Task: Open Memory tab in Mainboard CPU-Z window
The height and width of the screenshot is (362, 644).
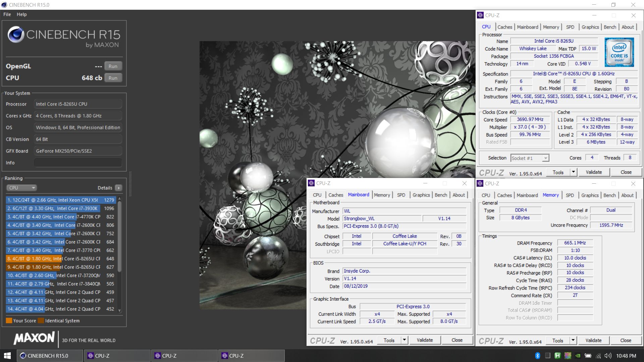Action: click(382, 195)
